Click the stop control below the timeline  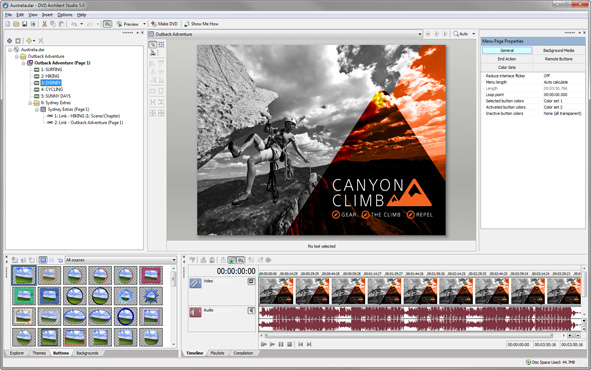[289, 344]
